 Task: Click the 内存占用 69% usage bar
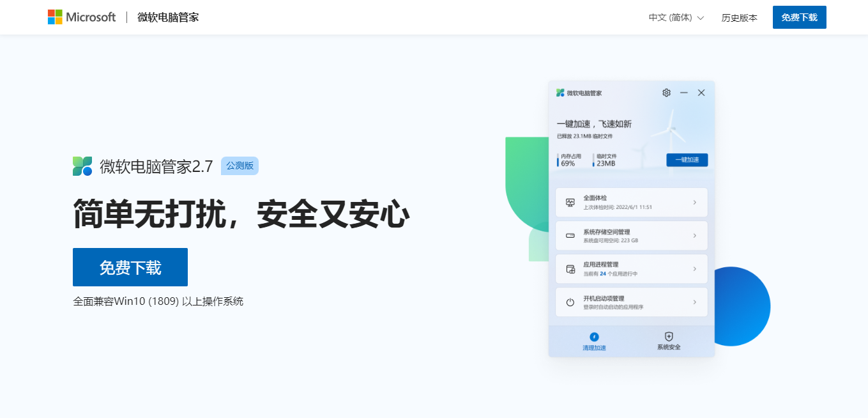(572, 160)
